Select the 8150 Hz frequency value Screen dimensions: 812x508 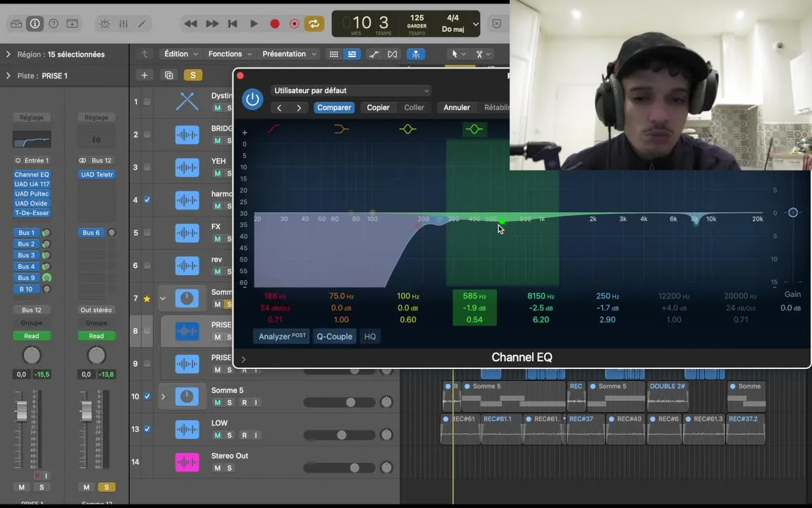pos(541,296)
